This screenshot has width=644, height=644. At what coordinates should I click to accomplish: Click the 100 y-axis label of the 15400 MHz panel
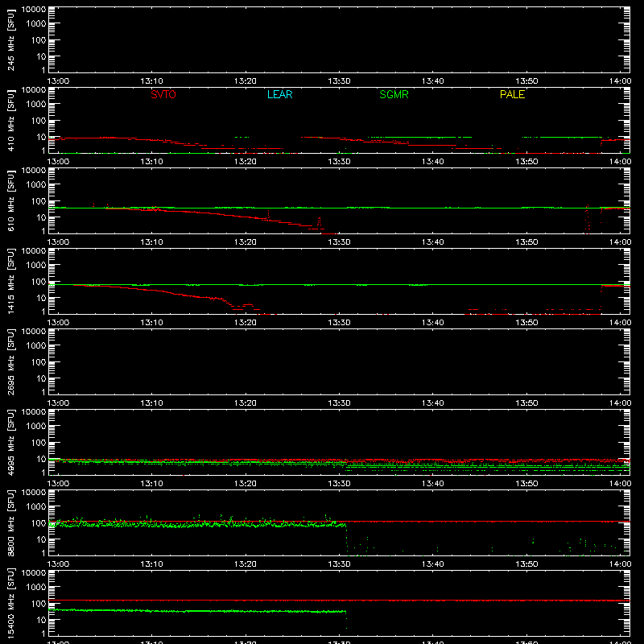[39, 604]
